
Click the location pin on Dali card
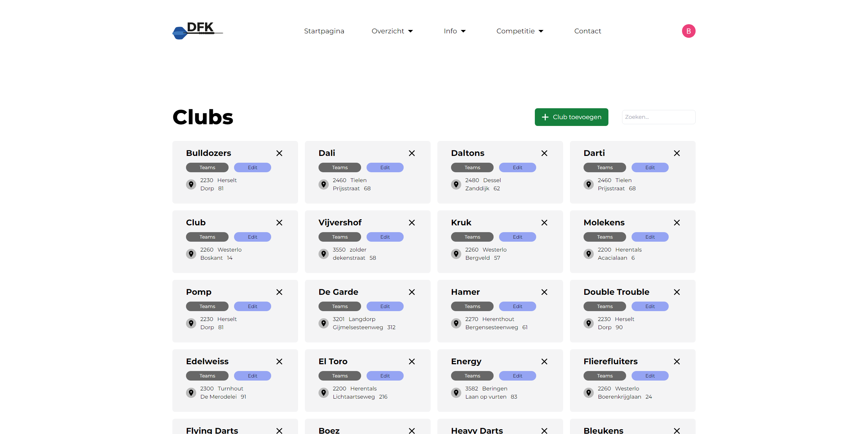(323, 184)
